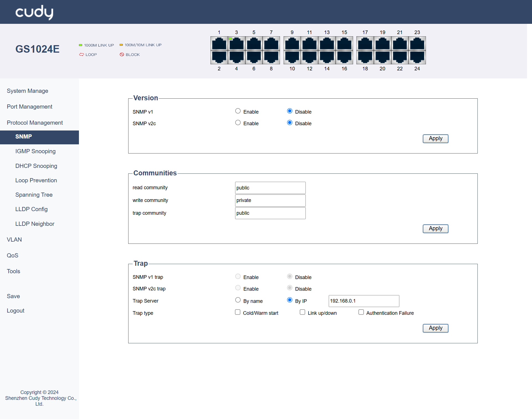The height and width of the screenshot is (420, 532).
Task: Apply the Trap settings
Action: [435, 328]
